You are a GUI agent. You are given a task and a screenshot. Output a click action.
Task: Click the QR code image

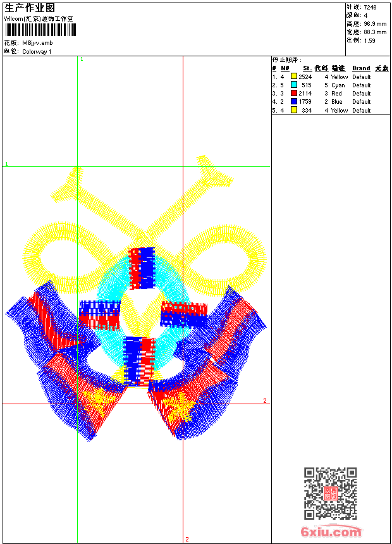pyautogui.click(x=331, y=493)
